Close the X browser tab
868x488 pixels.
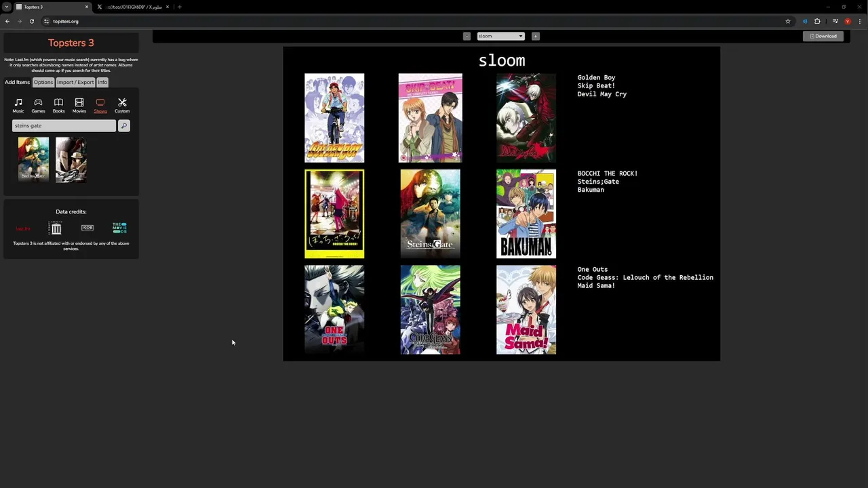(x=167, y=7)
